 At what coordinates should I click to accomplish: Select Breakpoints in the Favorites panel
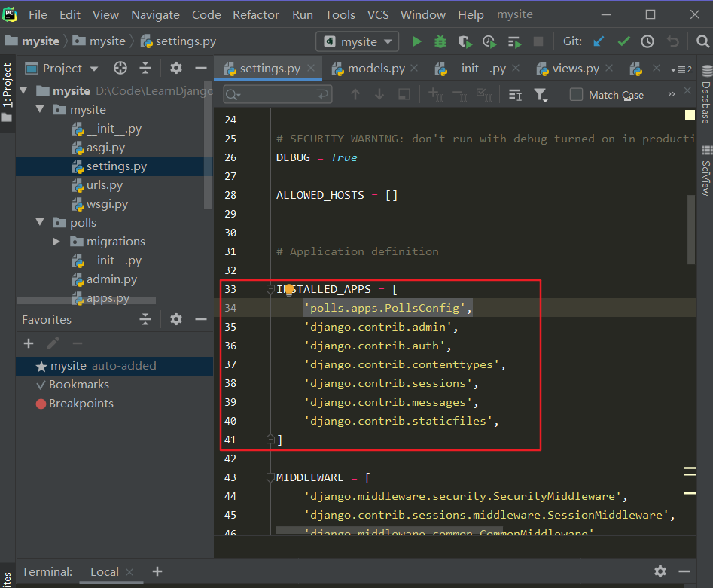[81, 404]
